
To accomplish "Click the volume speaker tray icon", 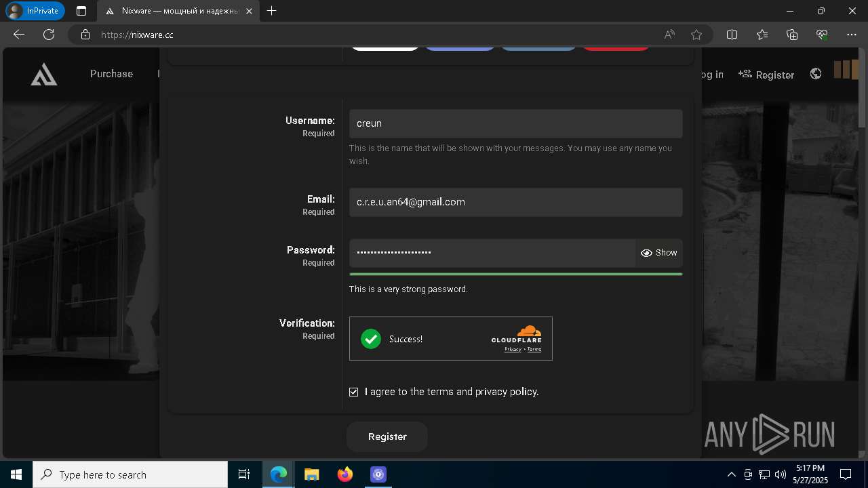I will (781, 474).
